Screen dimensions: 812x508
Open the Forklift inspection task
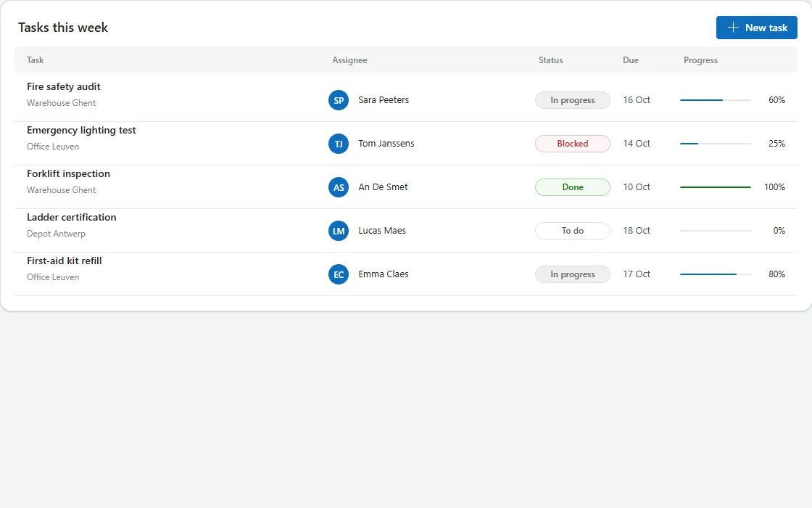pyautogui.click(x=68, y=173)
